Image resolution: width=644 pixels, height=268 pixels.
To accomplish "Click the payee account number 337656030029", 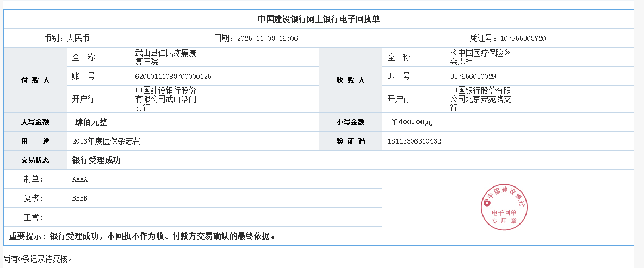I will (x=473, y=77).
